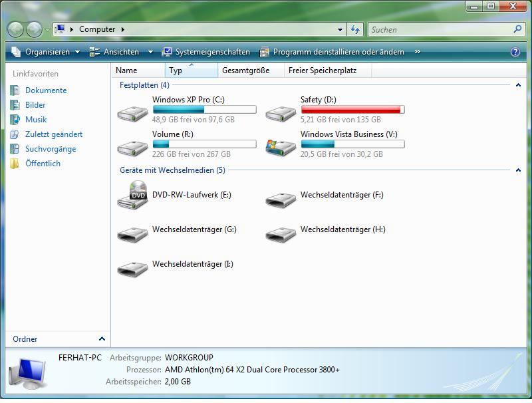Expand the arrow after Computer breadcrumb
Viewport: 532px width, 403px height.
123,29
